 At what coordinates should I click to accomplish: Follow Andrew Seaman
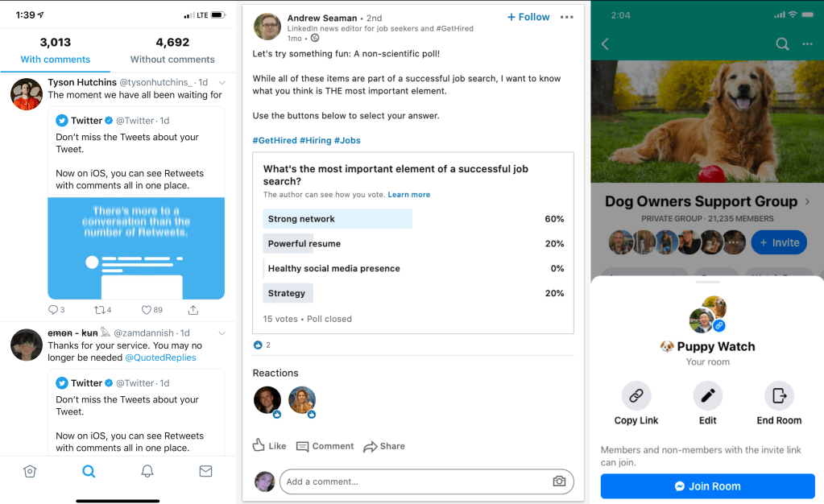(x=528, y=17)
